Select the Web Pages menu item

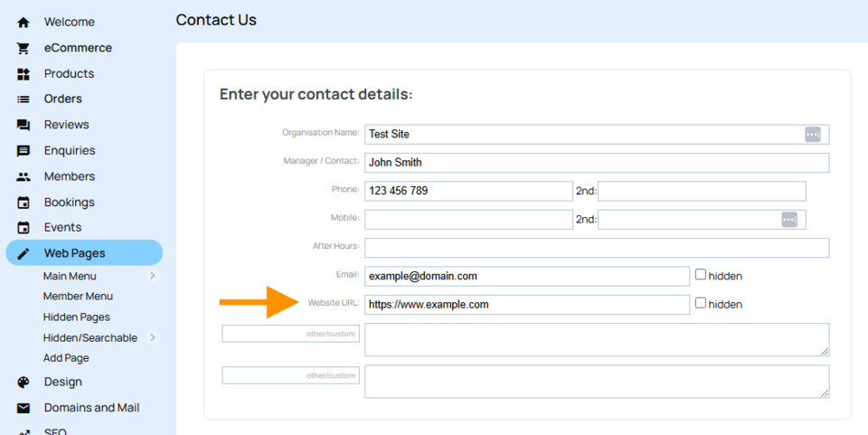click(74, 253)
